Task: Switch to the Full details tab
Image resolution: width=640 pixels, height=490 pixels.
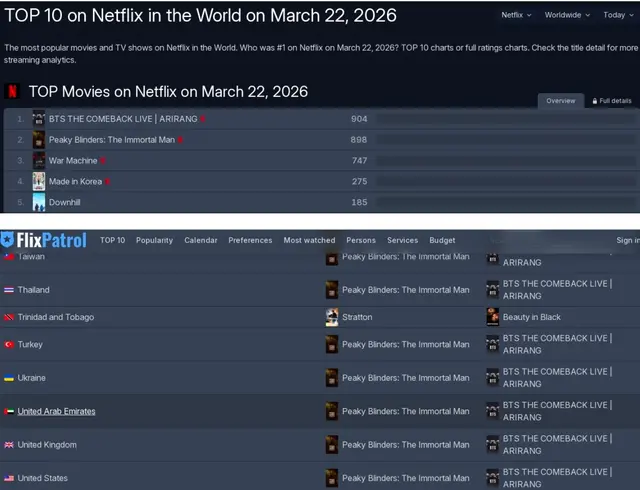Action: pos(611,101)
